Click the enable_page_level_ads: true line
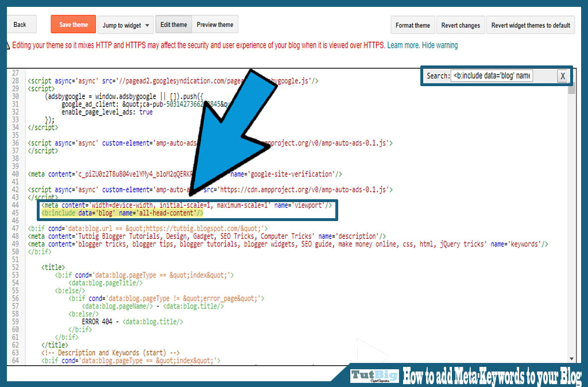Image resolution: width=588 pixels, height=387 pixels. coord(107,112)
